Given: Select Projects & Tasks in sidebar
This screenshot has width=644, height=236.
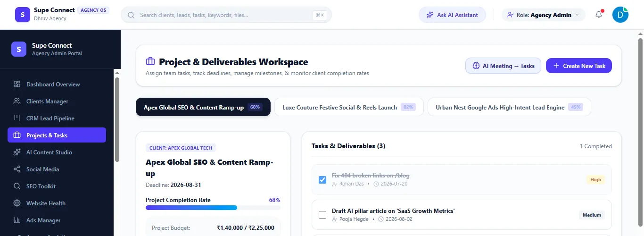Looking at the screenshot, I should (57, 135).
